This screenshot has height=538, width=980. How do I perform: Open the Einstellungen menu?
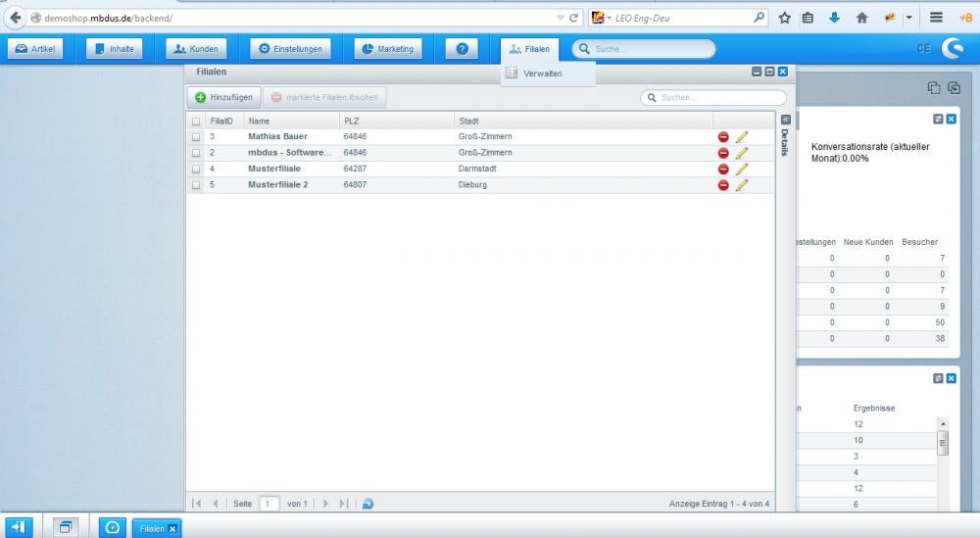[290, 49]
